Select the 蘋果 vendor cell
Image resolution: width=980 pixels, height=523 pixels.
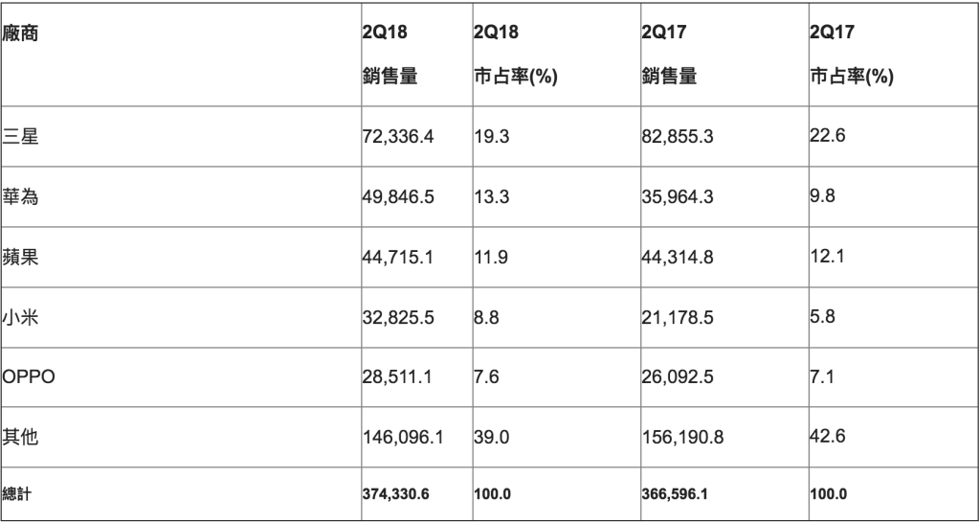click(x=21, y=258)
